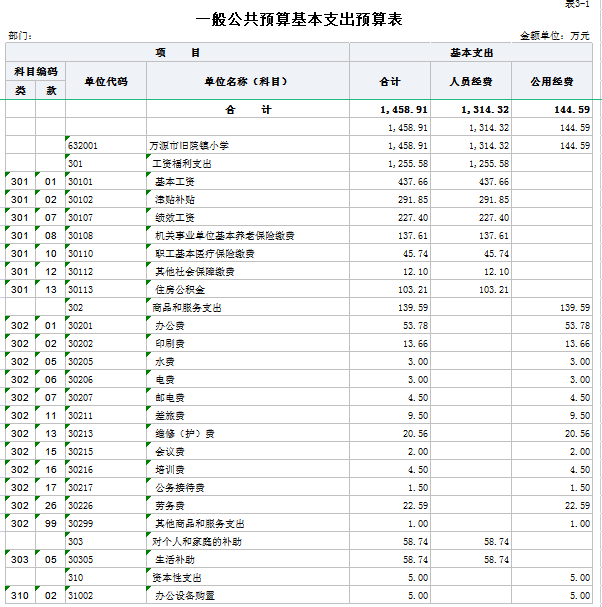Select the 基本工资 row name cell
The width and height of the screenshot is (602, 607).
[248, 182]
